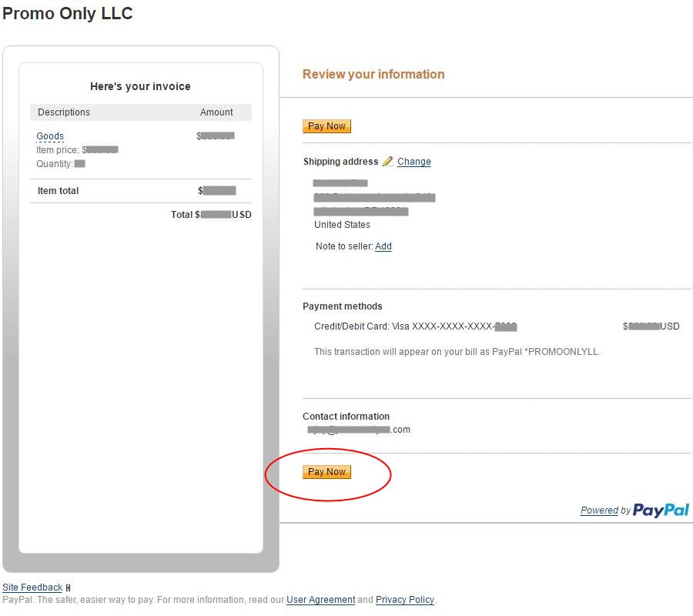Open the Site Feedback link
693x616 pixels.
coord(32,588)
